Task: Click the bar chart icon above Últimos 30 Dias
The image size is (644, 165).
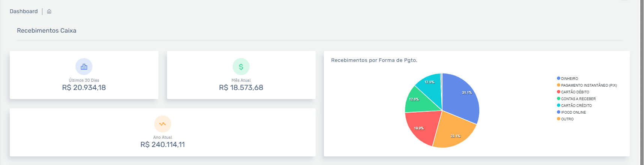Action: pos(84,67)
